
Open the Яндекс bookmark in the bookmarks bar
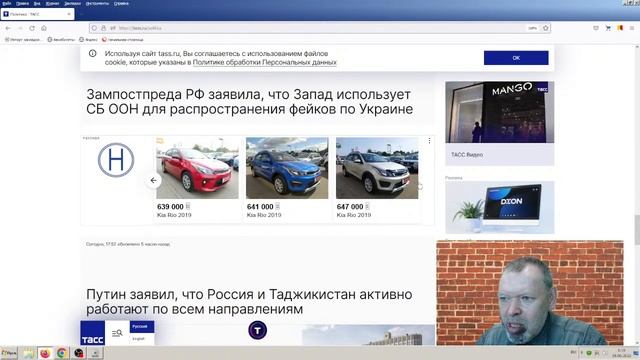tap(88, 40)
